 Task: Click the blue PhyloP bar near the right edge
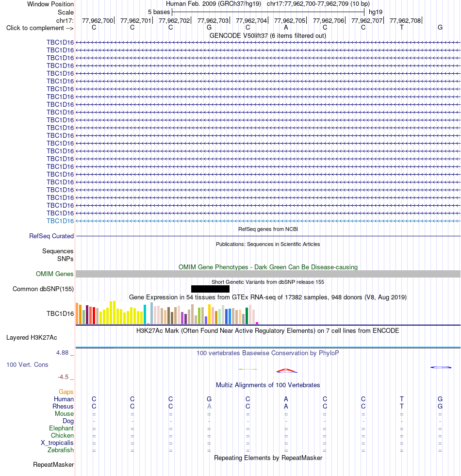coord(441,367)
